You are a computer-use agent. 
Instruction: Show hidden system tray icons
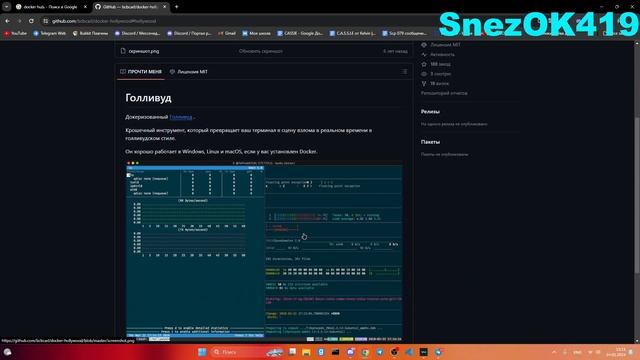click(x=554, y=352)
